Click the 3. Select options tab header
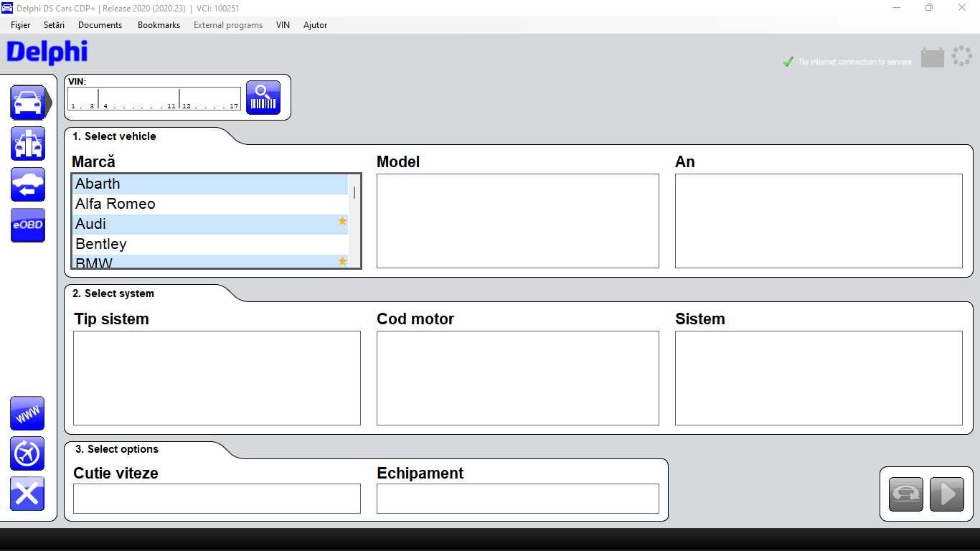This screenshot has width=980, height=551. 117,449
